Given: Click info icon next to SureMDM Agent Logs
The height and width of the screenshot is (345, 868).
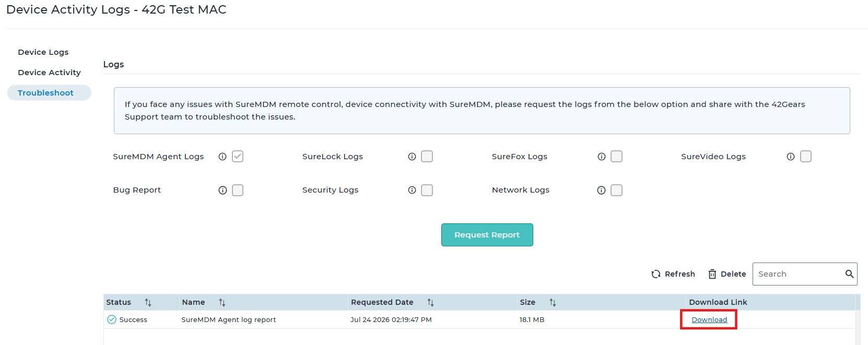Looking at the screenshot, I should [x=222, y=157].
